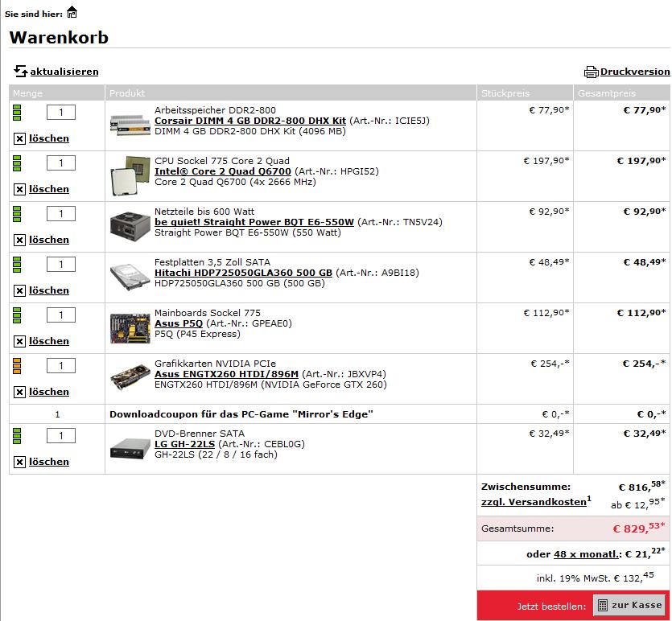Click Mirror's Edge Downloadcoupon text
The width and height of the screenshot is (672, 621).
[241, 414]
